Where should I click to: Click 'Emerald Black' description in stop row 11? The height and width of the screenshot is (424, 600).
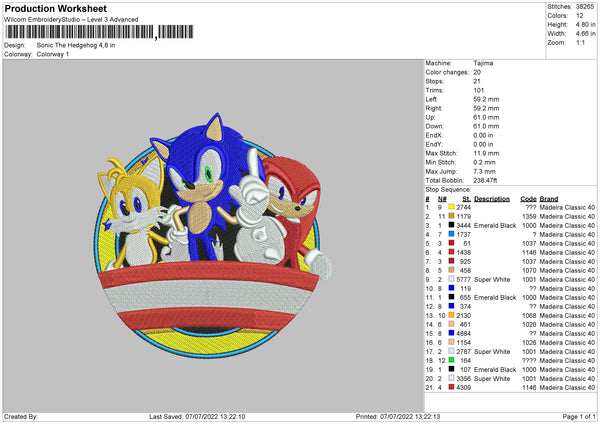point(495,297)
